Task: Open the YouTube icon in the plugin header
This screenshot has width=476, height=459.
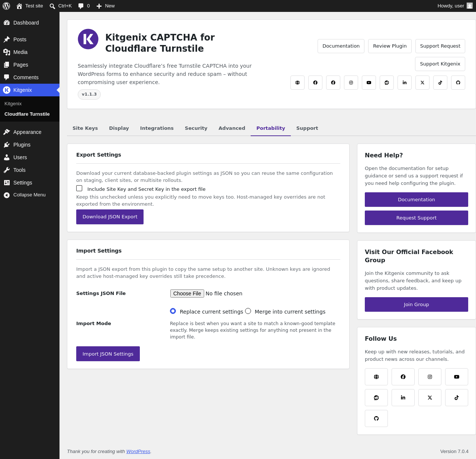Action: (369, 83)
